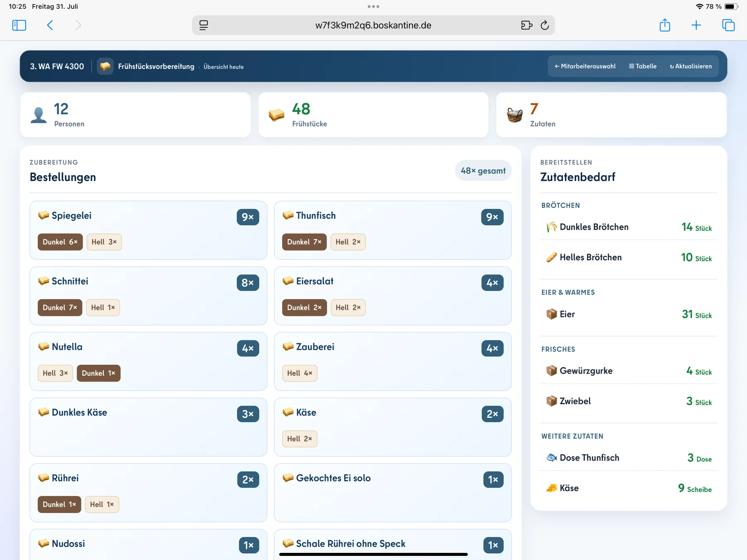Screen dimensions: 747x560
Task: Click the sandwich icon on Zauberei card
Action: click(x=288, y=347)
